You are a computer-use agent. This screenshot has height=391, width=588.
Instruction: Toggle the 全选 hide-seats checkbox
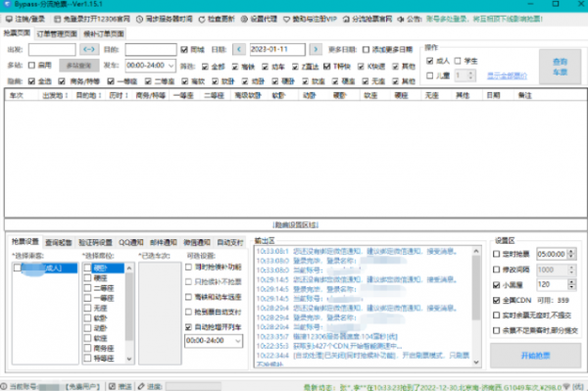31,81
